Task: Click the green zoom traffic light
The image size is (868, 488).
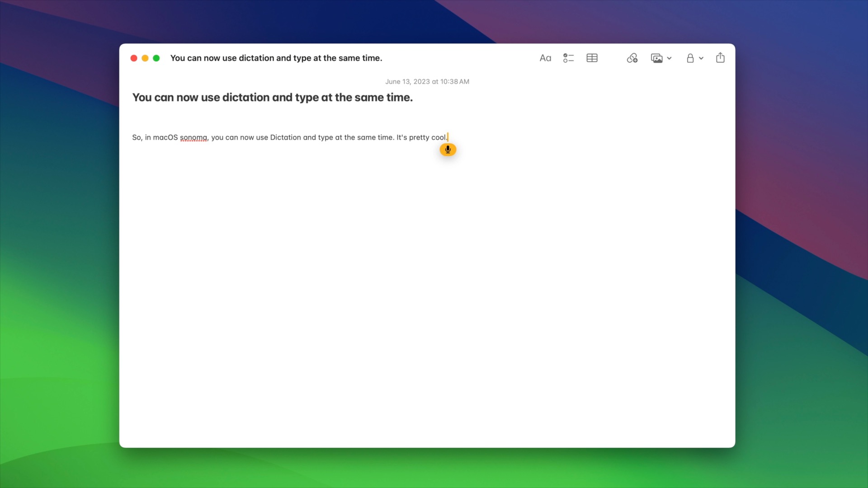Action: point(156,58)
